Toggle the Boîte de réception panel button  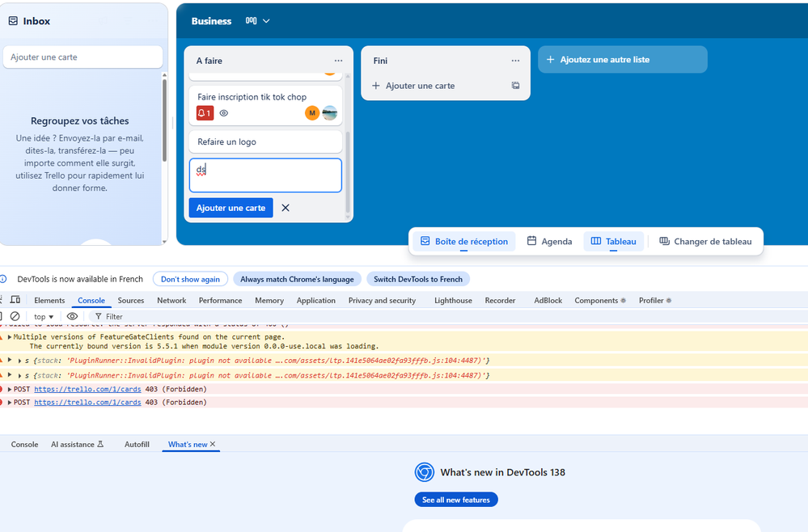[464, 241]
